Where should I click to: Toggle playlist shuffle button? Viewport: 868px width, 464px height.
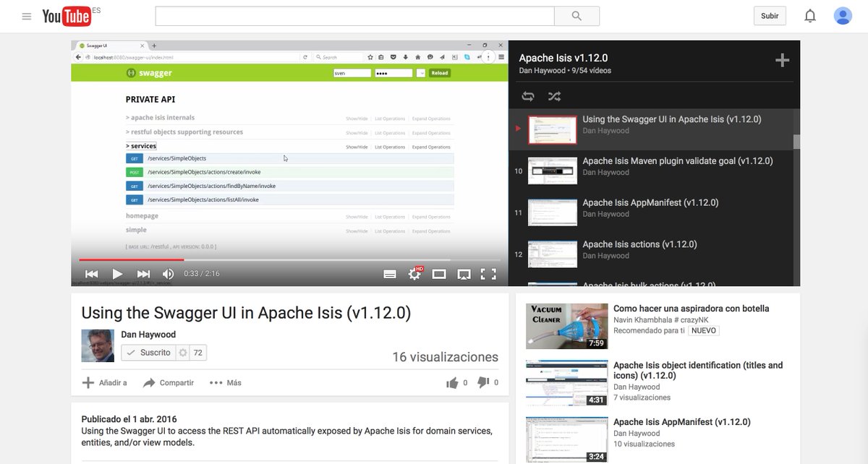click(554, 96)
